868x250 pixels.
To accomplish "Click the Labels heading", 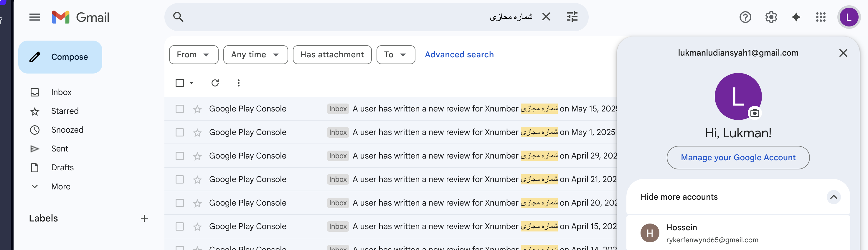I will (44, 218).
